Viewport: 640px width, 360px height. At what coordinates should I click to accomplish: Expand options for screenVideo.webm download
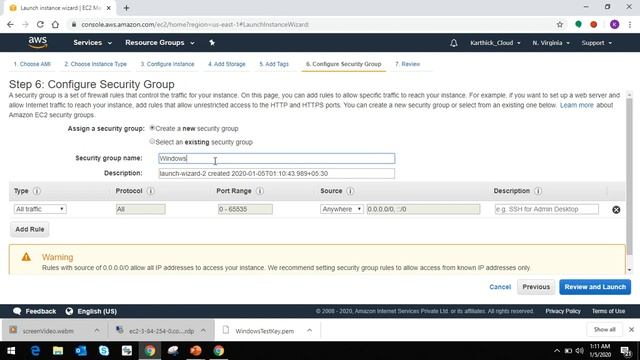[x=97, y=330]
